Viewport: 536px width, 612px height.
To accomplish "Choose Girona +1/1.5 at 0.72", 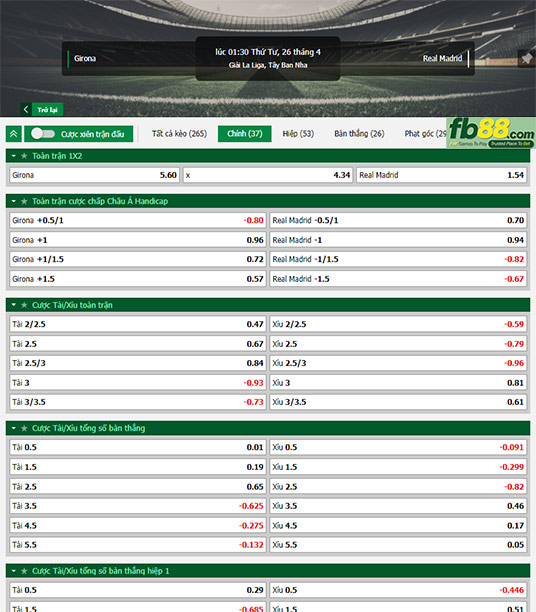I will pyautogui.click(x=138, y=260).
